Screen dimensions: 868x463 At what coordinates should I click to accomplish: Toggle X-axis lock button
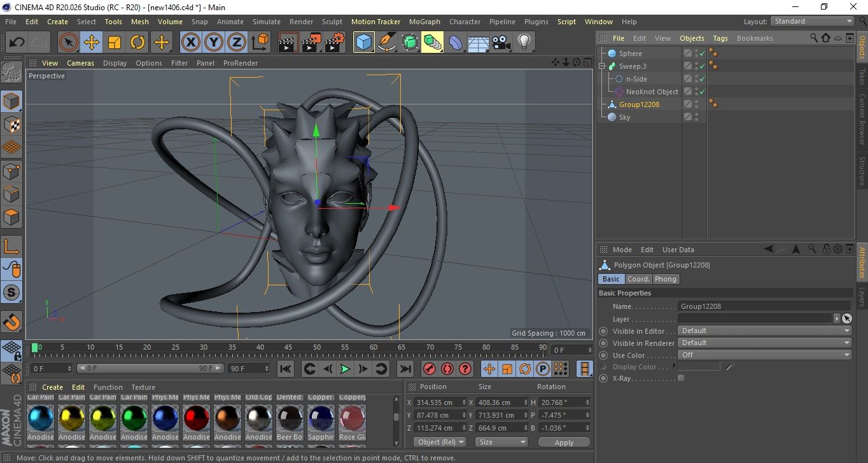pyautogui.click(x=190, y=43)
